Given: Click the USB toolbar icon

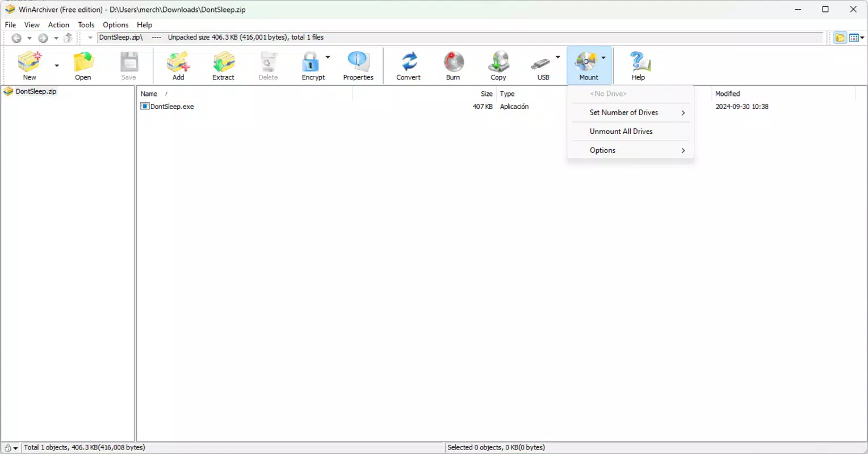Looking at the screenshot, I should [543, 65].
